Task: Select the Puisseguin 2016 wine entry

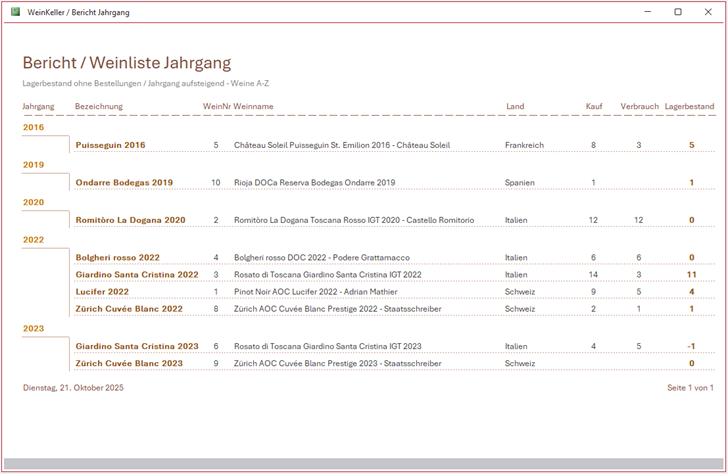Action: coord(110,145)
